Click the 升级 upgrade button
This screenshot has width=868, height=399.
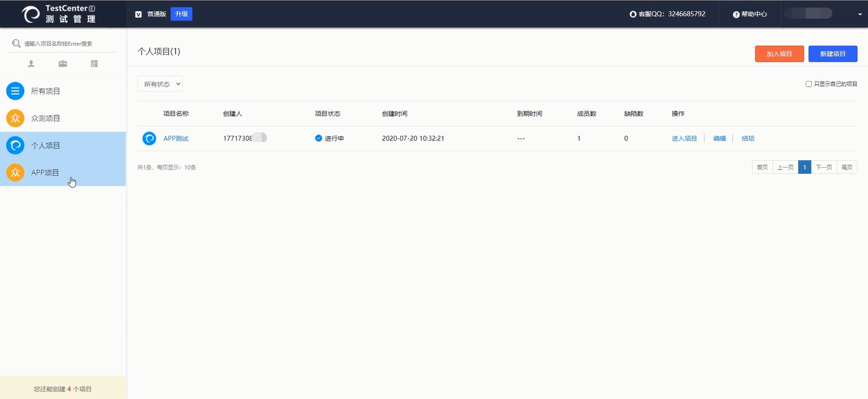tap(181, 14)
